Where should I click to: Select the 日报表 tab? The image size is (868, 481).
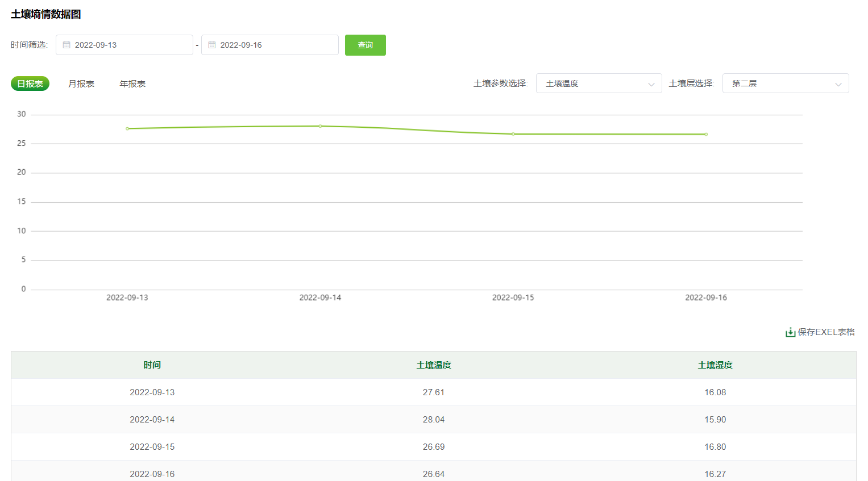[x=30, y=83]
